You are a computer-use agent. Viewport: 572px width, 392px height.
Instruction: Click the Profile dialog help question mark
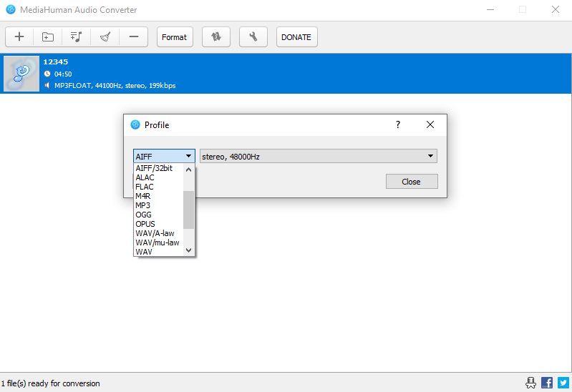[x=398, y=124]
